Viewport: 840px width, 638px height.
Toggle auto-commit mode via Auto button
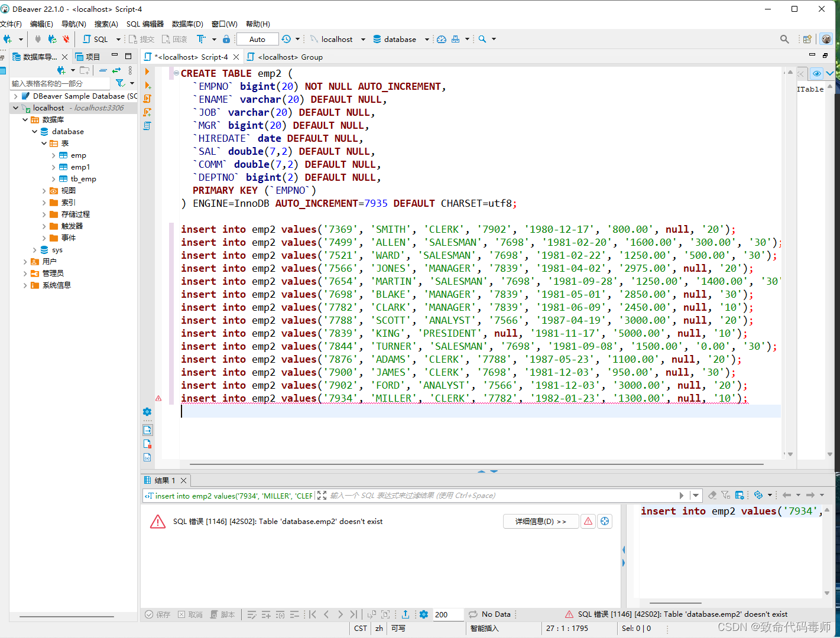click(x=257, y=39)
